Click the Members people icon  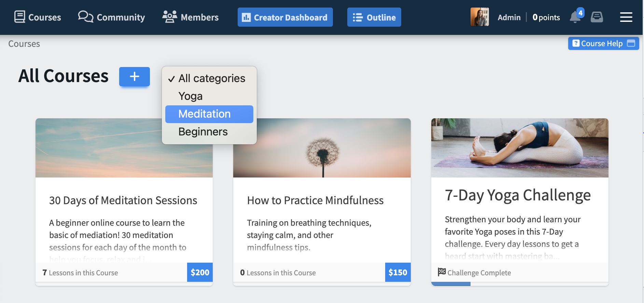click(x=170, y=17)
